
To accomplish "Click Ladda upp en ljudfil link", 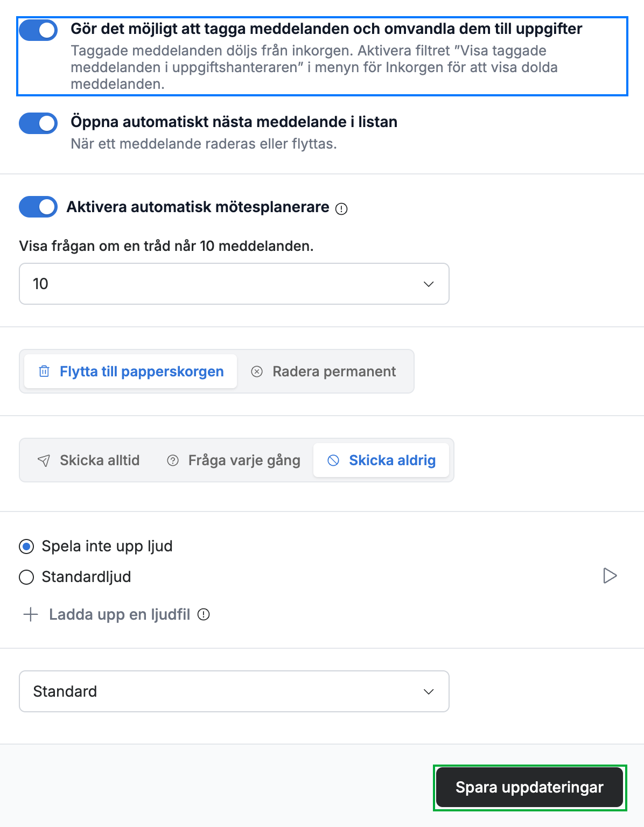I will point(120,614).
